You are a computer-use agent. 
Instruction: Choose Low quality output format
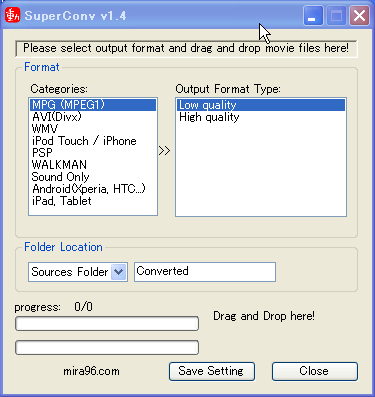pos(261,105)
